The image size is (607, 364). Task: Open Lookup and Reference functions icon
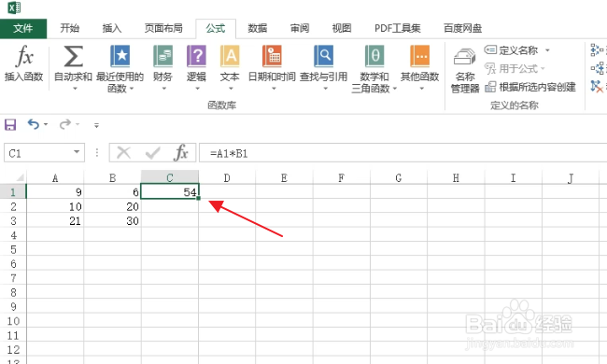click(x=324, y=57)
